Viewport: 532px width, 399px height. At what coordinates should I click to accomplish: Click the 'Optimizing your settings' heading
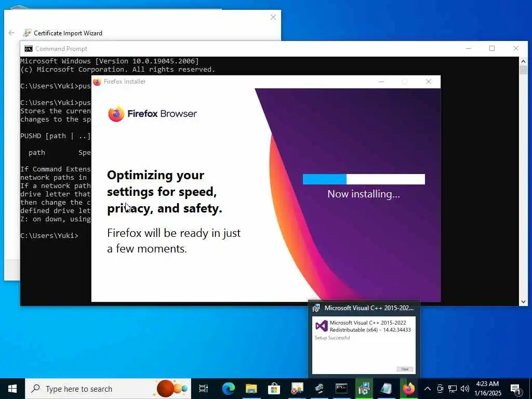tap(165, 192)
